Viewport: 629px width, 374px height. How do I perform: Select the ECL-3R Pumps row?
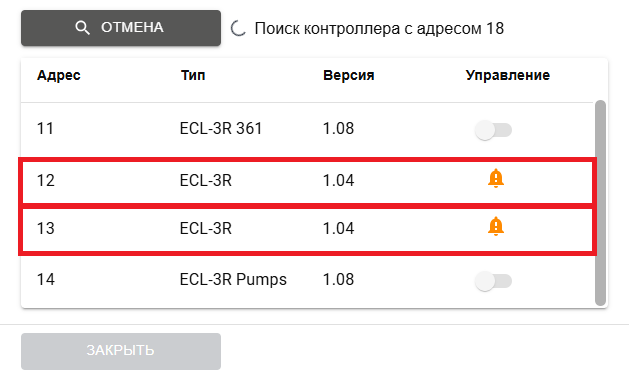pos(307,280)
